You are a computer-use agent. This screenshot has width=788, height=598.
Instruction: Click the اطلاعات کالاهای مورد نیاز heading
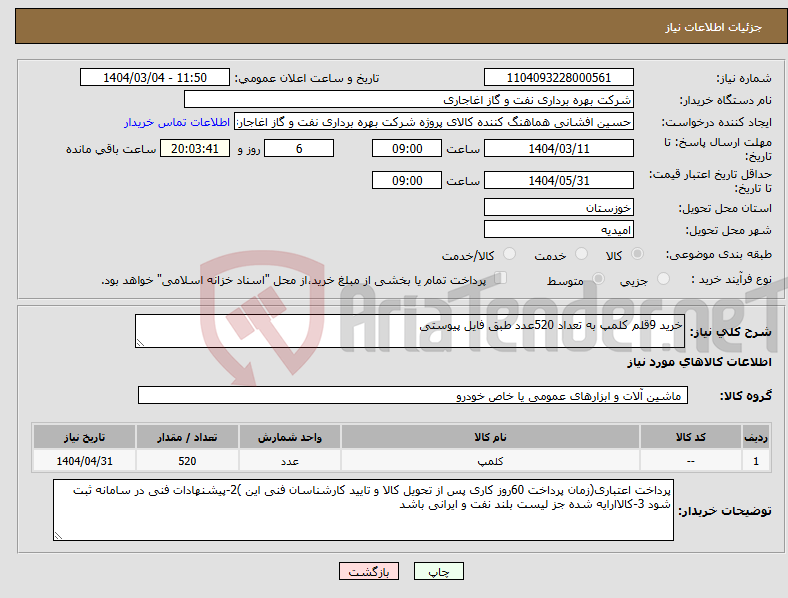click(x=699, y=362)
